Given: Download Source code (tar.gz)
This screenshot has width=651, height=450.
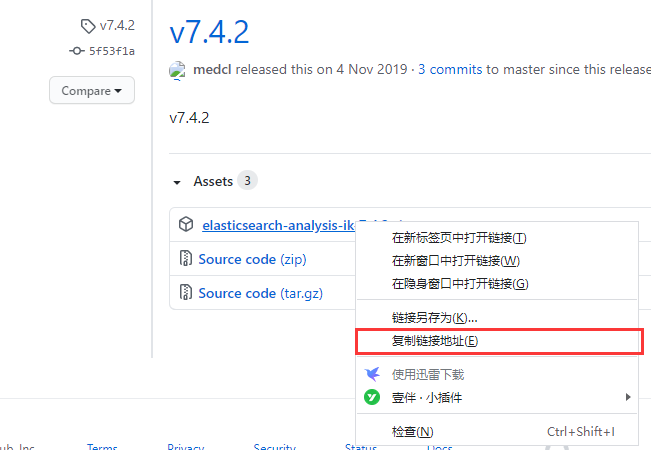Looking at the screenshot, I should point(261,293).
